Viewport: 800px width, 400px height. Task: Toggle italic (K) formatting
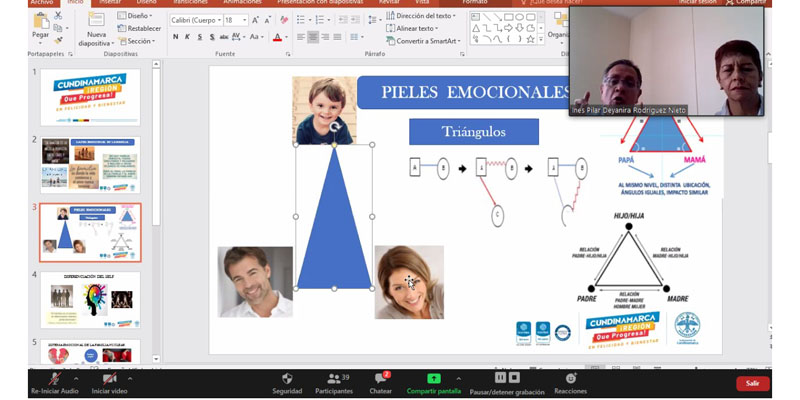coord(187,37)
